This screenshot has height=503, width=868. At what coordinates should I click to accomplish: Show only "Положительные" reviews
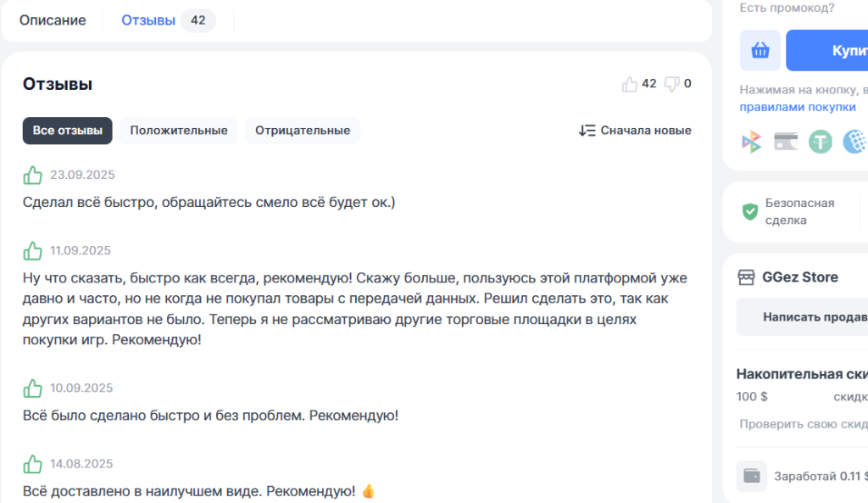tap(179, 131)
